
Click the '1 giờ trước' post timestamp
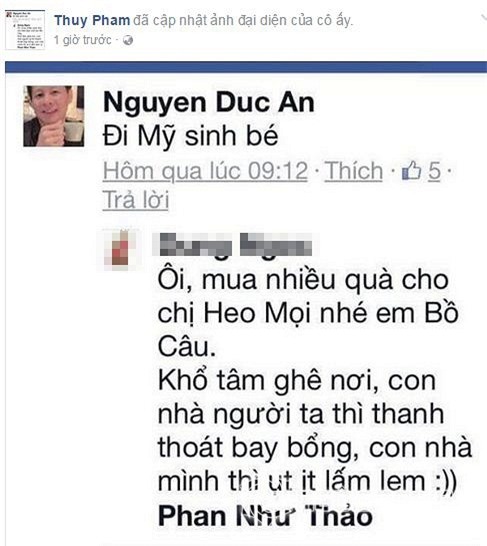(x=83, y=40)
